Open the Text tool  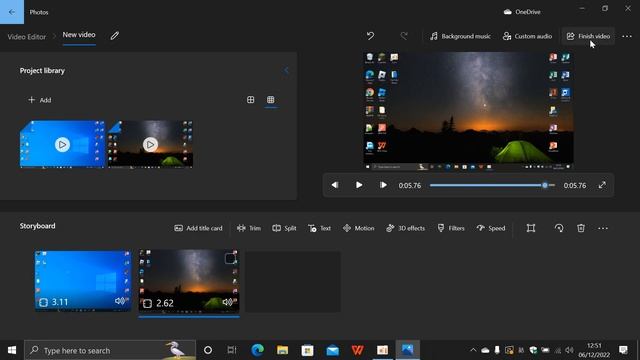320,228
